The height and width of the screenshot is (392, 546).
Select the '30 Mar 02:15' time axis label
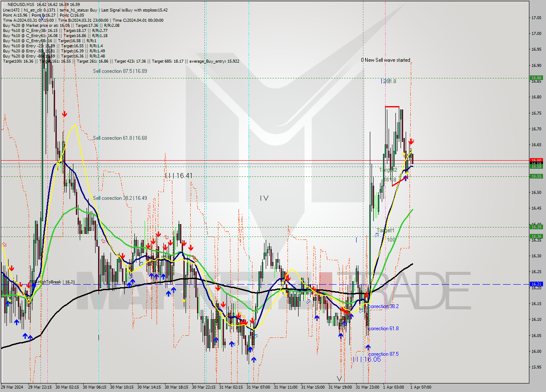click(x=67, y=387)
